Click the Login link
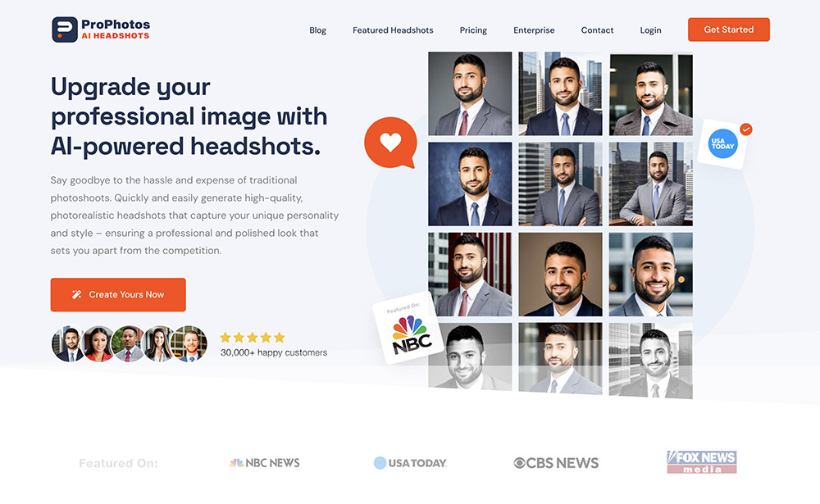 coord(650,30)
